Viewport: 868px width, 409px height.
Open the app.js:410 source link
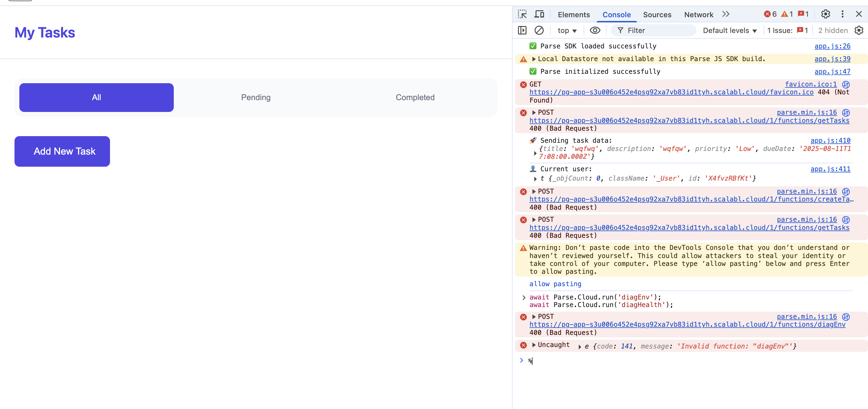[x=830, y=141]
